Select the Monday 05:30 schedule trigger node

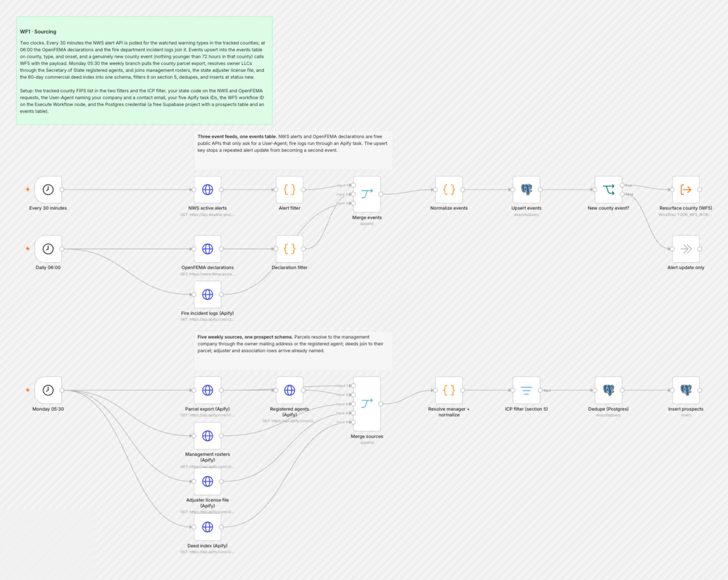48,390
